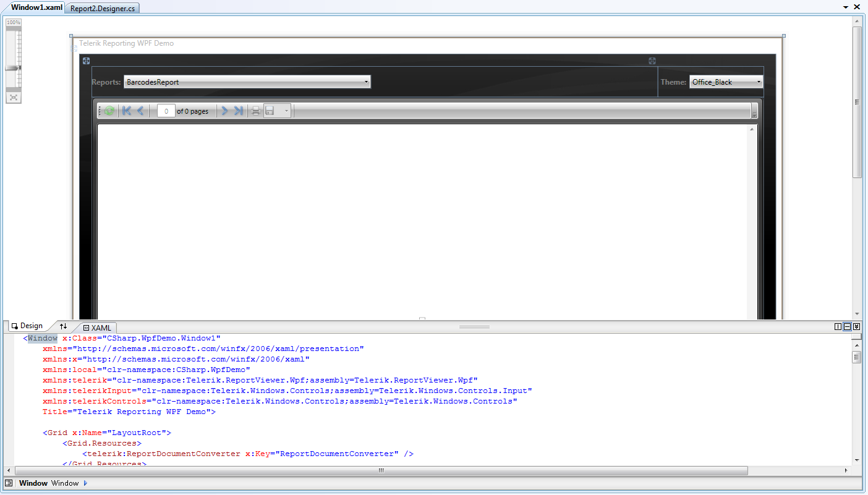The width and height of the screenshot is (868, 495).
Task: Open the export format dropdown arrow
Action: tap(286, 111)
